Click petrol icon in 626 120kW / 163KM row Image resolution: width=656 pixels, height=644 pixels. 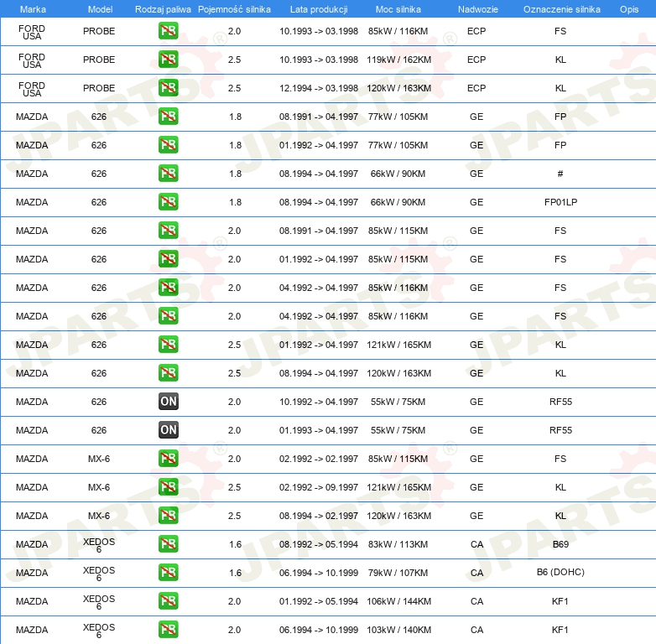[x=168, y=372]
